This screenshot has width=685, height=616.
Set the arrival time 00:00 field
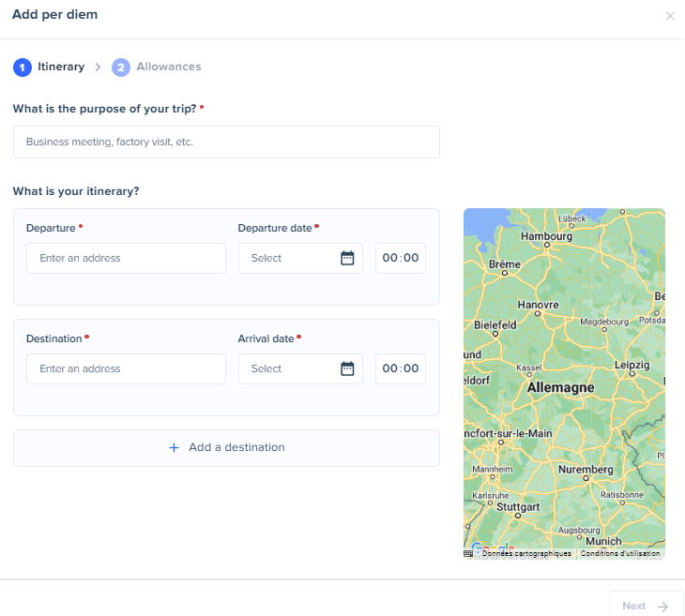401,368
